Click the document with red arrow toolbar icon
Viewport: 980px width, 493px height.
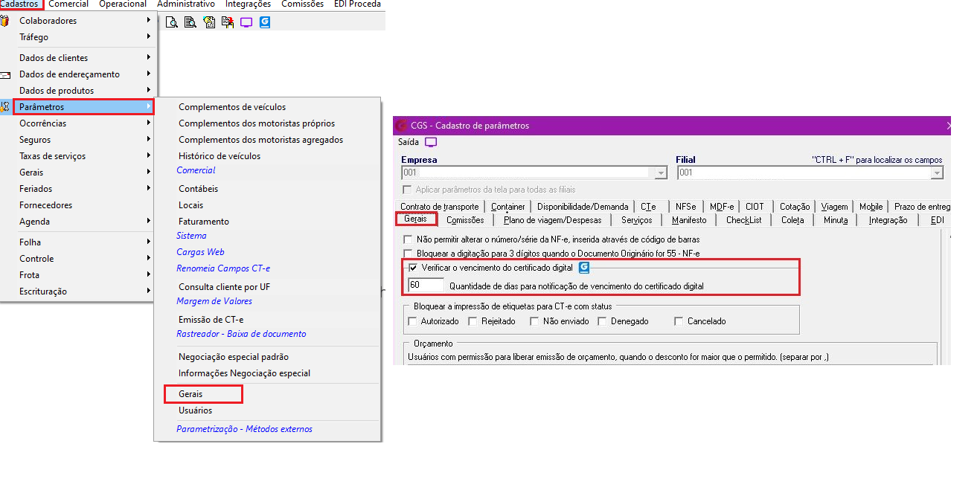228,22
